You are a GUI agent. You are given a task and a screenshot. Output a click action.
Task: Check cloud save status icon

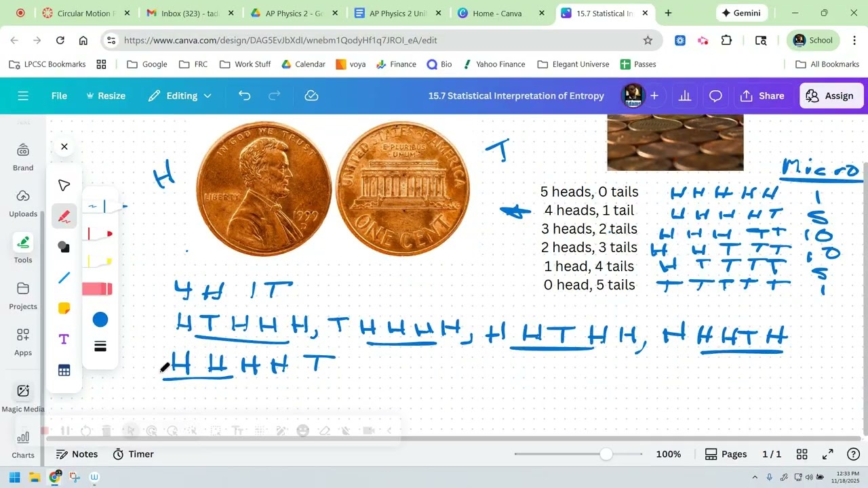point(311,96)
